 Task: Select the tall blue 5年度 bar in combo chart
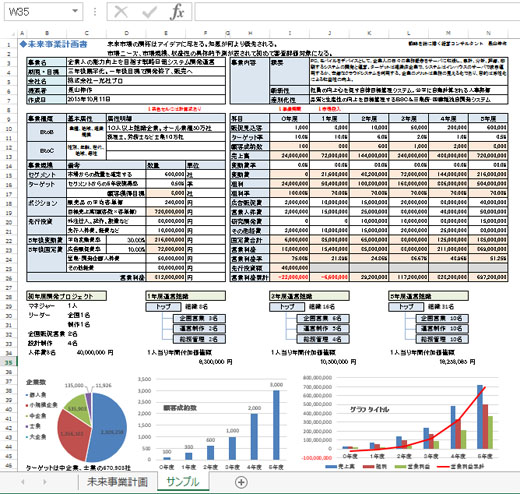click(480, 417)
